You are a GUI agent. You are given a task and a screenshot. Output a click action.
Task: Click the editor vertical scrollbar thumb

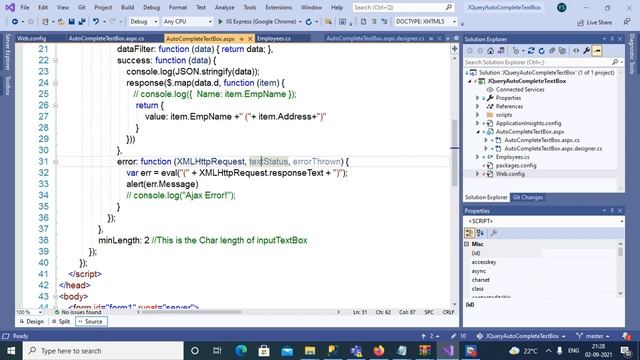(x=454, y=152)
